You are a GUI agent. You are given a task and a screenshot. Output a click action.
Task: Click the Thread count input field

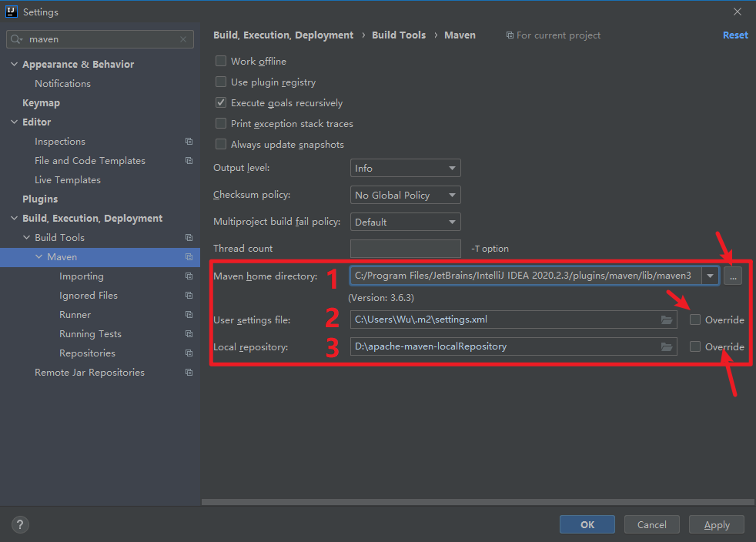[406, 249]
